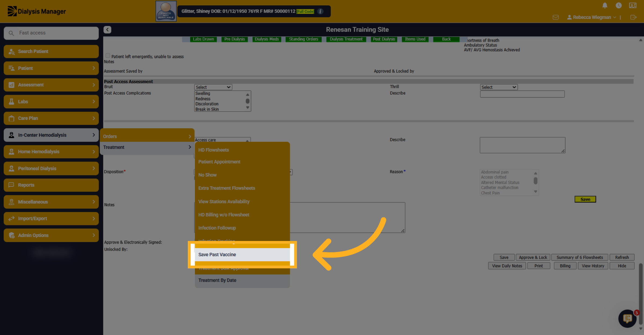Collapse sidebar with back arrow icon
The image size is (644, 335).
coord(107,30)
